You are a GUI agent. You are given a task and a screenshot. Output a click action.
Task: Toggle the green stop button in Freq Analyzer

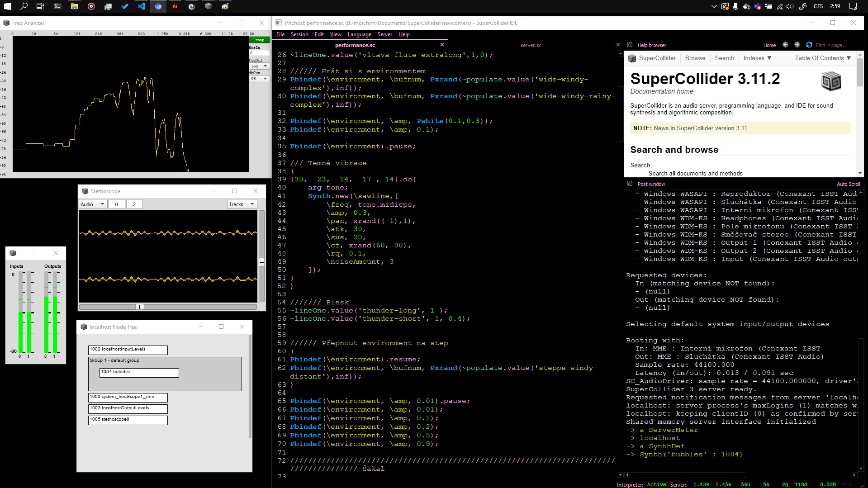259,40
